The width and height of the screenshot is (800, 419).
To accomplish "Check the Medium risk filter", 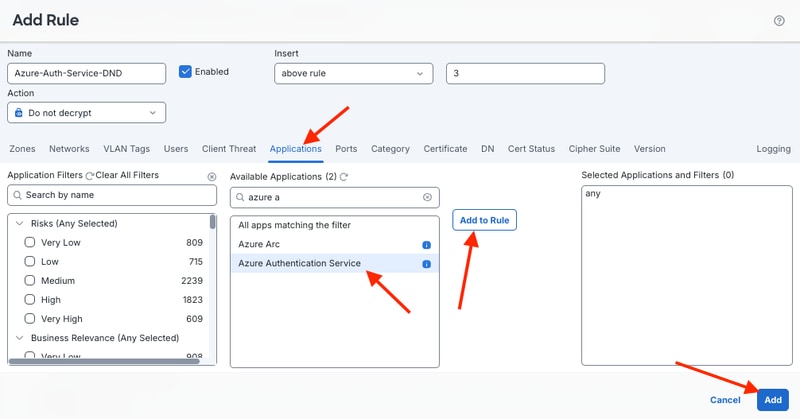I will [x=30, y=280].
